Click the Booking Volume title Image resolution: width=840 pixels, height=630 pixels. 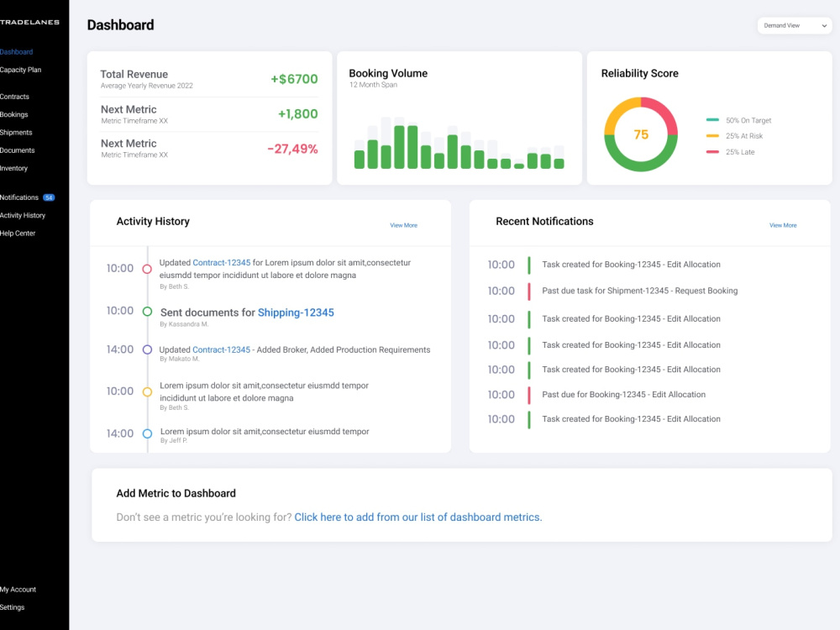[x=388, y=73]
